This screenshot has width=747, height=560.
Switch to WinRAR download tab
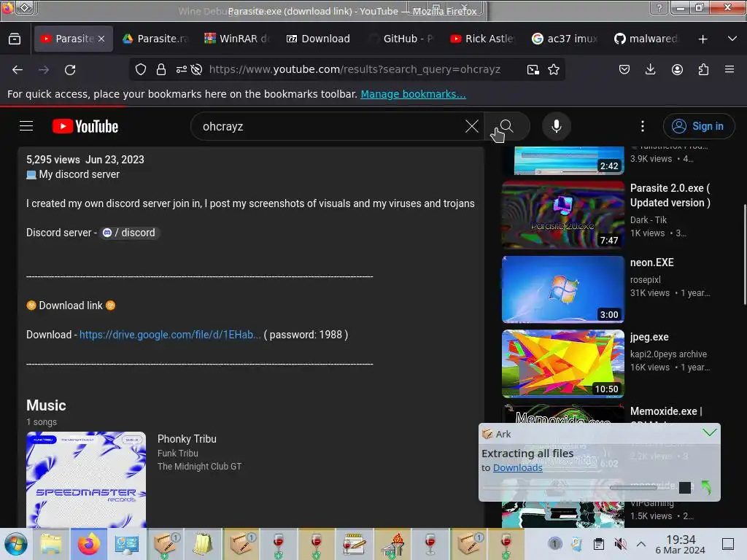tap(238, 39)
